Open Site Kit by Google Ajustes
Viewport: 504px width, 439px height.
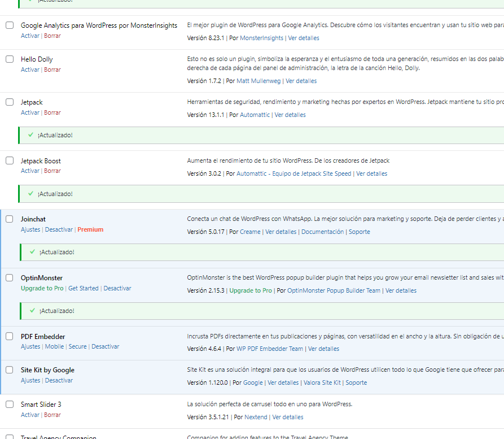(30, 380)
